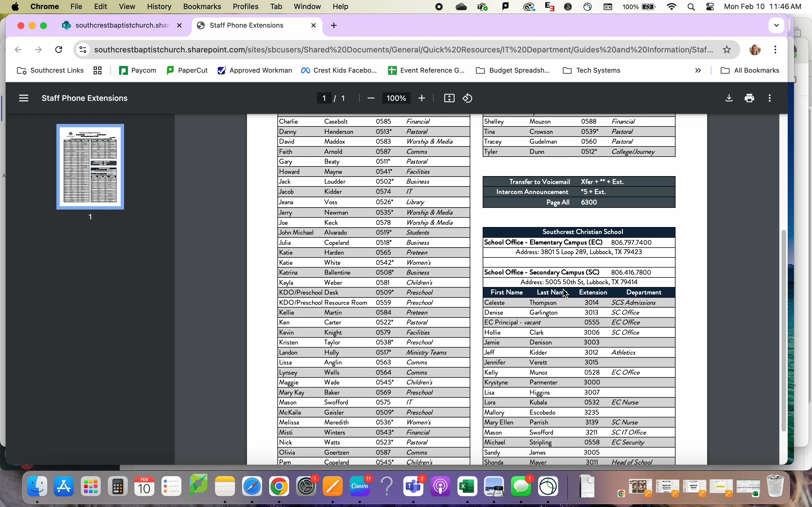Screen dimensions: 812x507
Task: Zoom out of the PDF document
Action: [370, 98]
